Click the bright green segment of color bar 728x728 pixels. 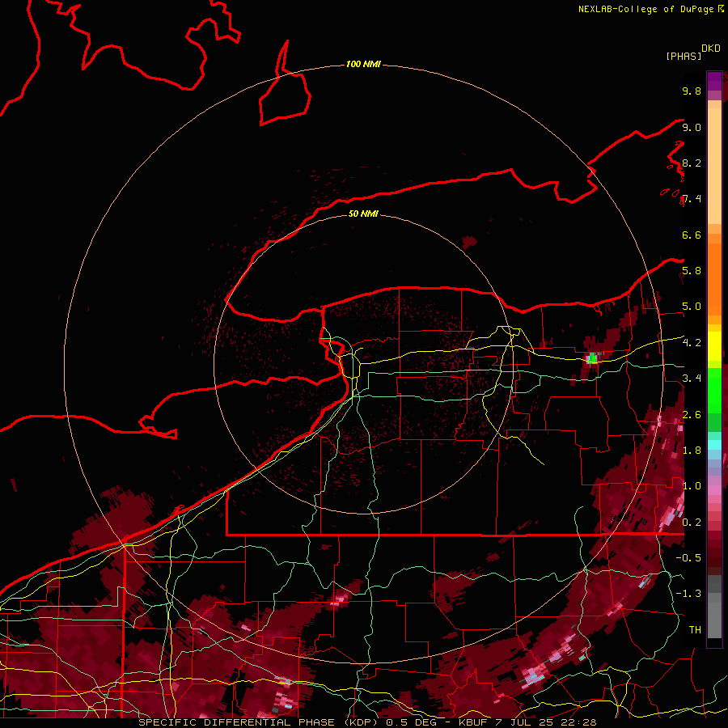pyautogui.click(x=714, y=391)
